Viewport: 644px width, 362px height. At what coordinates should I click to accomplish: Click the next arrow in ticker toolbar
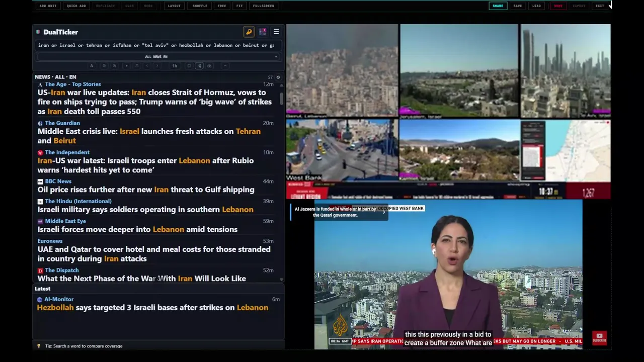157,66
